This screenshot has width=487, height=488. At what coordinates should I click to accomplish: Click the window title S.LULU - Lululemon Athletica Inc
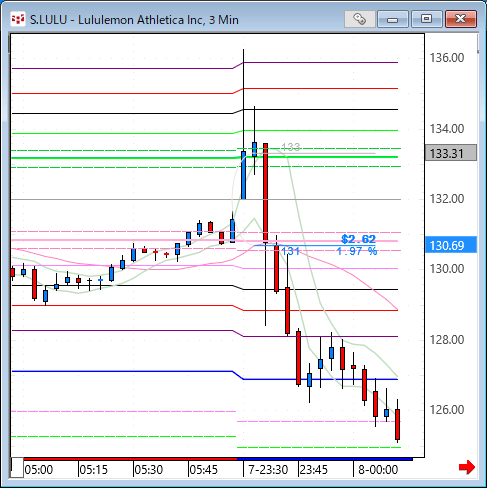134,20
